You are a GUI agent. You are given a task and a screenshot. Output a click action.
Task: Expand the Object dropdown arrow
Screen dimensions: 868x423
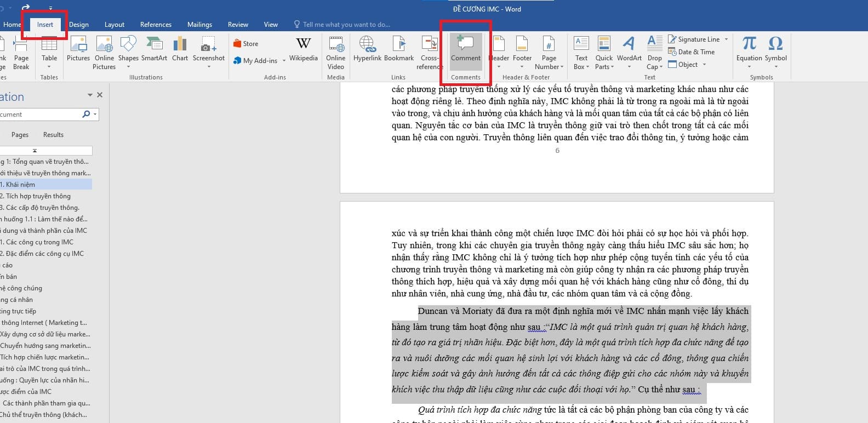(x=704, y=65)
